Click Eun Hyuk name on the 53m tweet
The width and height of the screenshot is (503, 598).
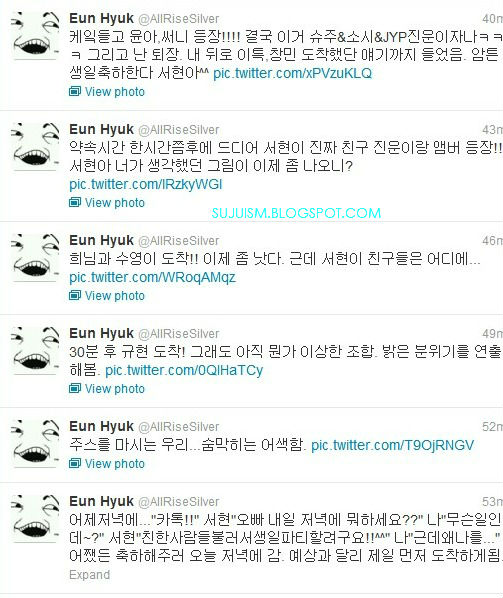(x=101, y=502)
